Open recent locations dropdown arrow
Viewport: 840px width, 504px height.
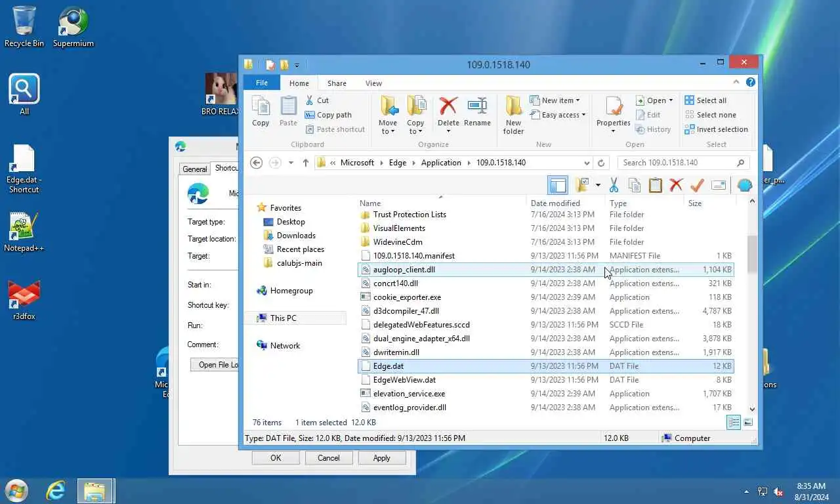coord(291,163)
